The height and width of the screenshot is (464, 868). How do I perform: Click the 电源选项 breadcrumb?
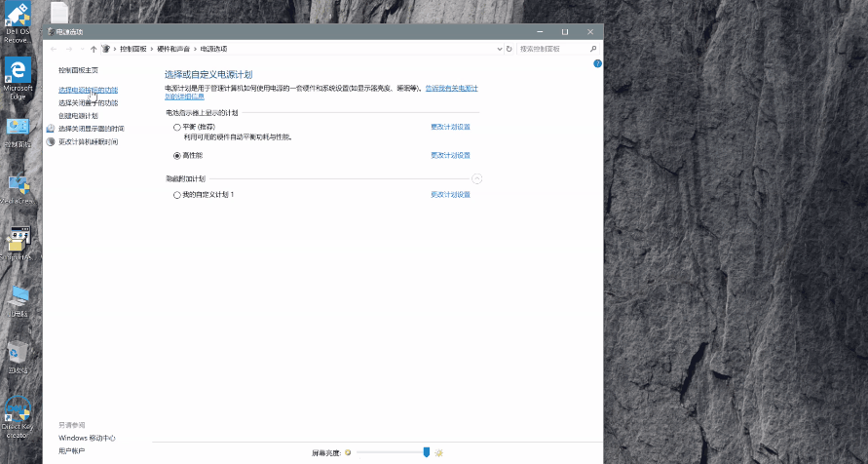pos(213,49)
